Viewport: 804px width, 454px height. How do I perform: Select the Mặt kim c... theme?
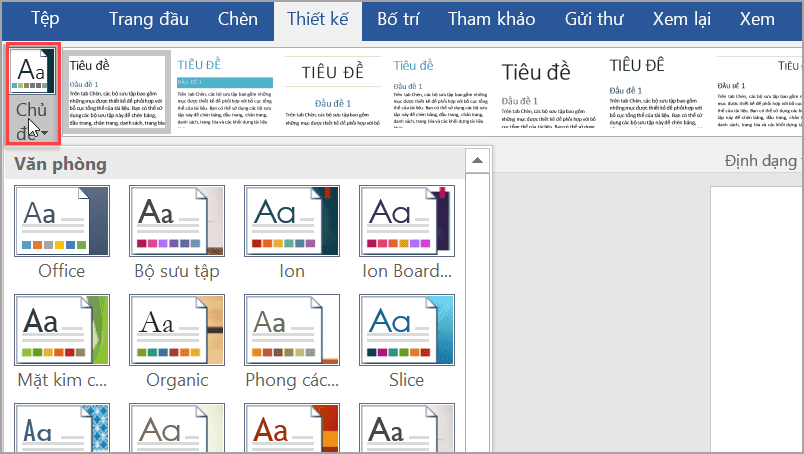62,330
